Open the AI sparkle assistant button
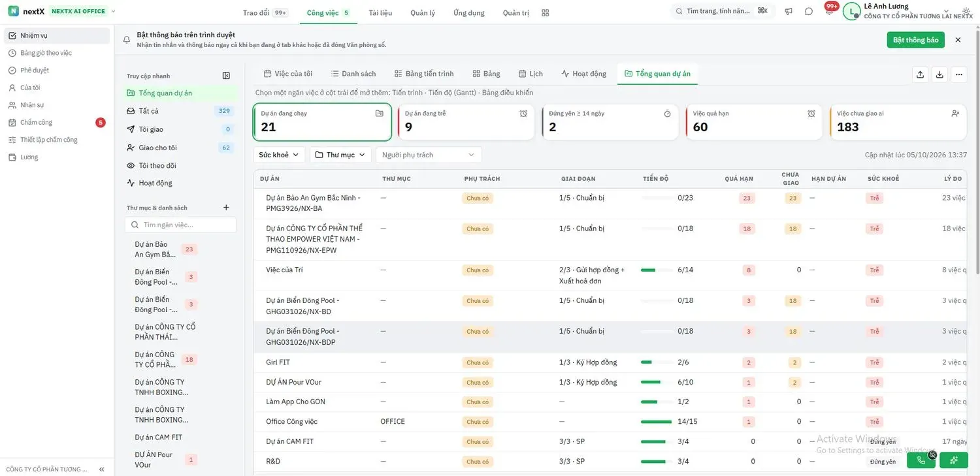This screenshot has width=980, height=476. 954,460
